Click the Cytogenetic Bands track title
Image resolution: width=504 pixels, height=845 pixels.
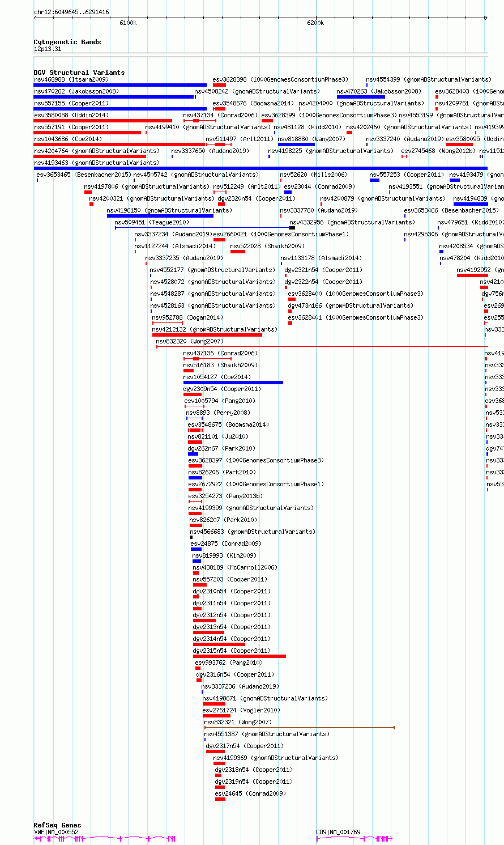67,42
